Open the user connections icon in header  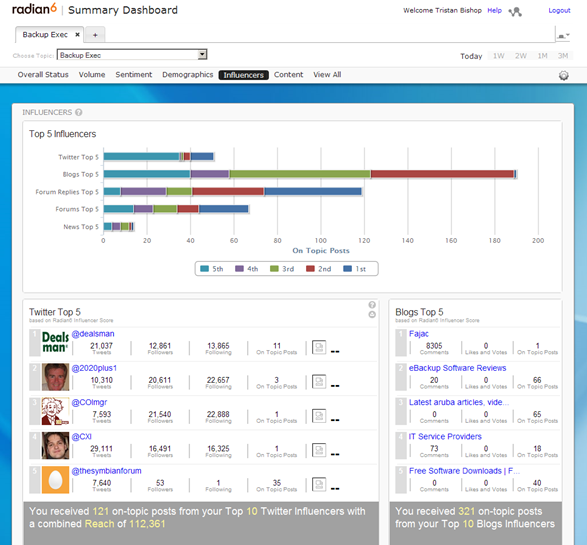(x=515, y=12)
